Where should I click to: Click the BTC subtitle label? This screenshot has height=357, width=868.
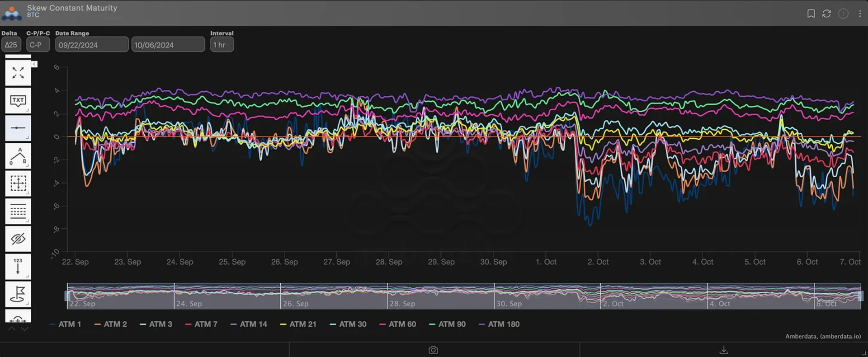pyautogui.click(x=33, y=15)
